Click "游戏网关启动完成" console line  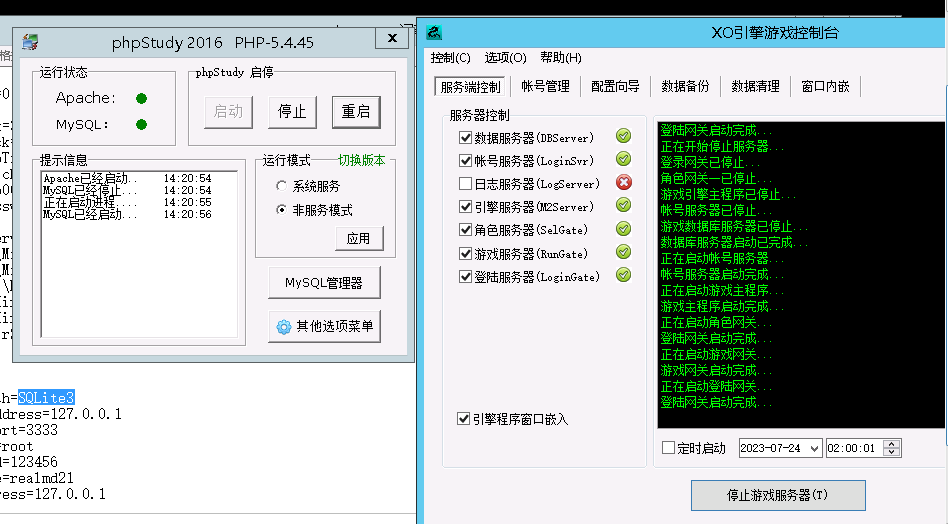pyautogui.click(x=716, y=370)
